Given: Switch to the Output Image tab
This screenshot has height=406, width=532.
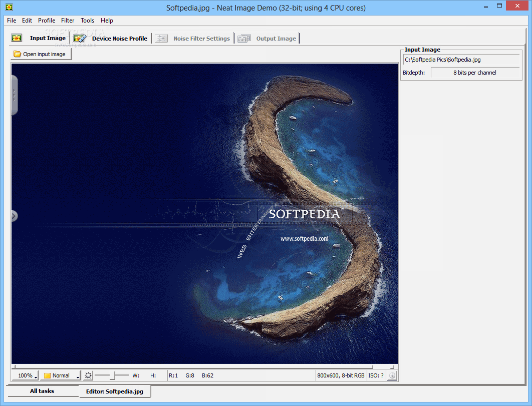Looking at the screenshot, I should (268, 39).
